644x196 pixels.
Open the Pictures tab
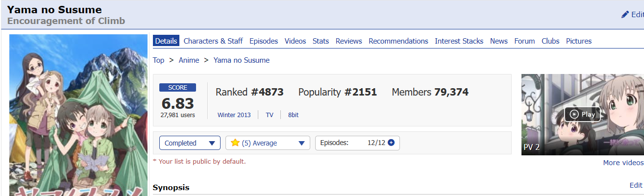point(579,41)
